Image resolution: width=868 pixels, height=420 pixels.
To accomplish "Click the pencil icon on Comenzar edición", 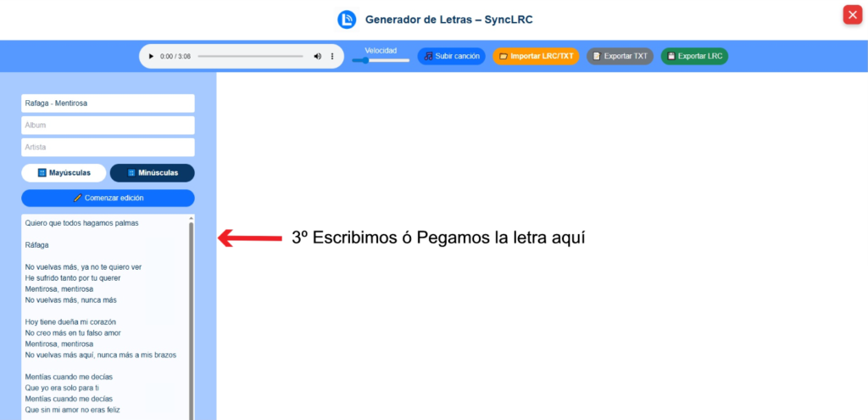I will 78,198.
